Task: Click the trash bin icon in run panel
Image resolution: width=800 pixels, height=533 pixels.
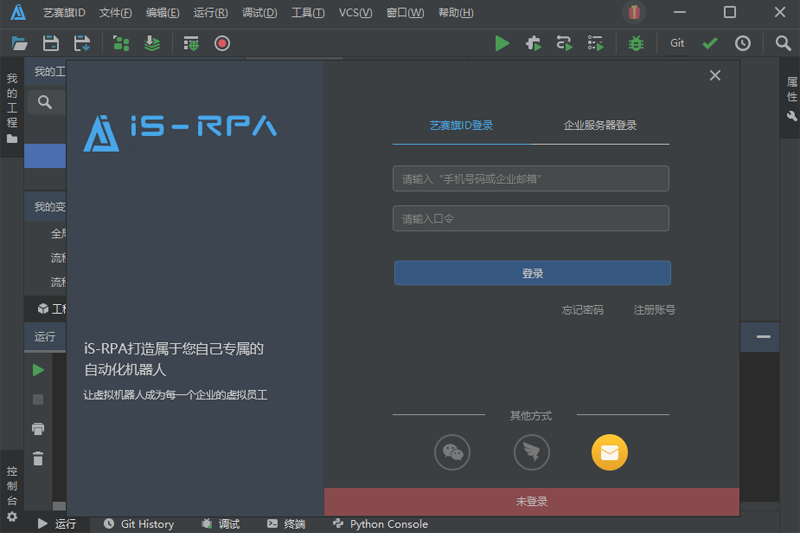Action: [x=38, y=459]
